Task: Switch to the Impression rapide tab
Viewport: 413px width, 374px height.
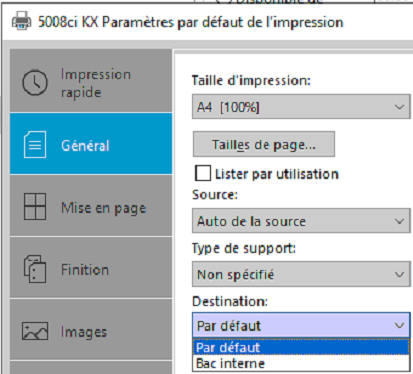Action: tap(91, 80)
